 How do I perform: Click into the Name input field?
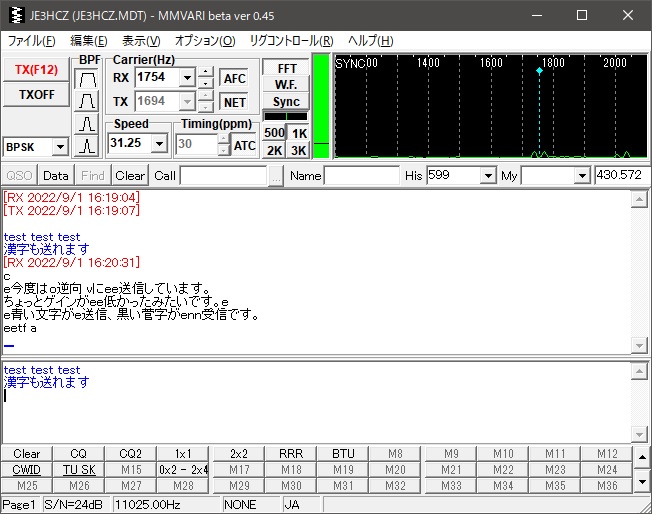tap(361, 175)
